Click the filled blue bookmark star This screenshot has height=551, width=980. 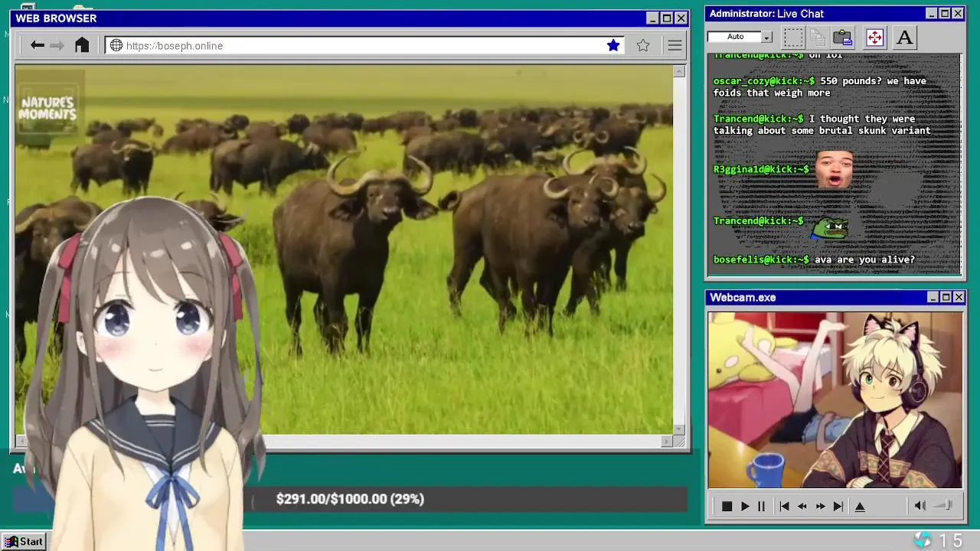[613, 46]
